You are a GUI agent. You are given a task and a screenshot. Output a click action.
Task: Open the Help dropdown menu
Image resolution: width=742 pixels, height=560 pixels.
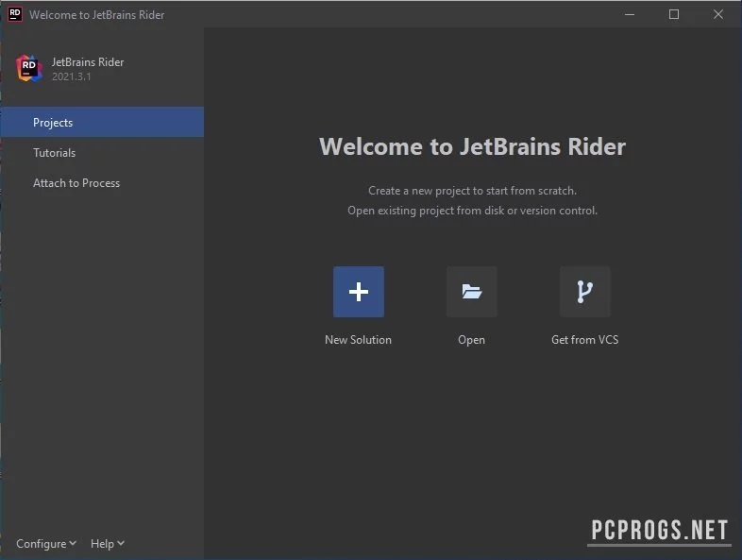(108, 543)
